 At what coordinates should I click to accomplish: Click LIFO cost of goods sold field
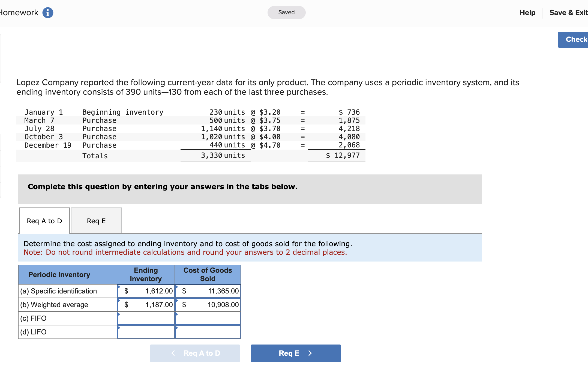[x=208, y=332]
